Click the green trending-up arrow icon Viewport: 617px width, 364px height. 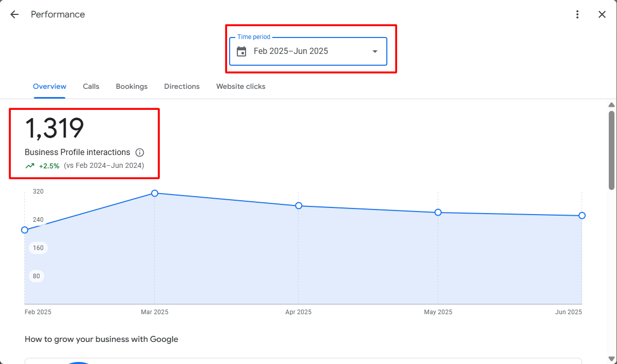[x=30, y=166]
